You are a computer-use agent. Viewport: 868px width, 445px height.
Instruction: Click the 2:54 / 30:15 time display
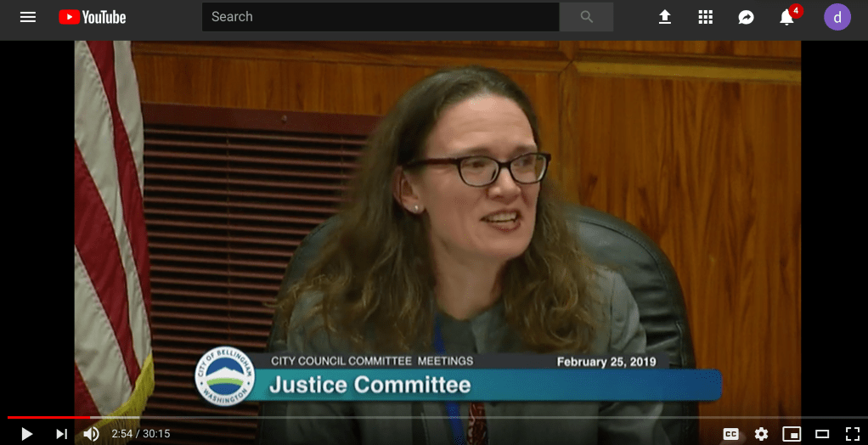point(141,434)
